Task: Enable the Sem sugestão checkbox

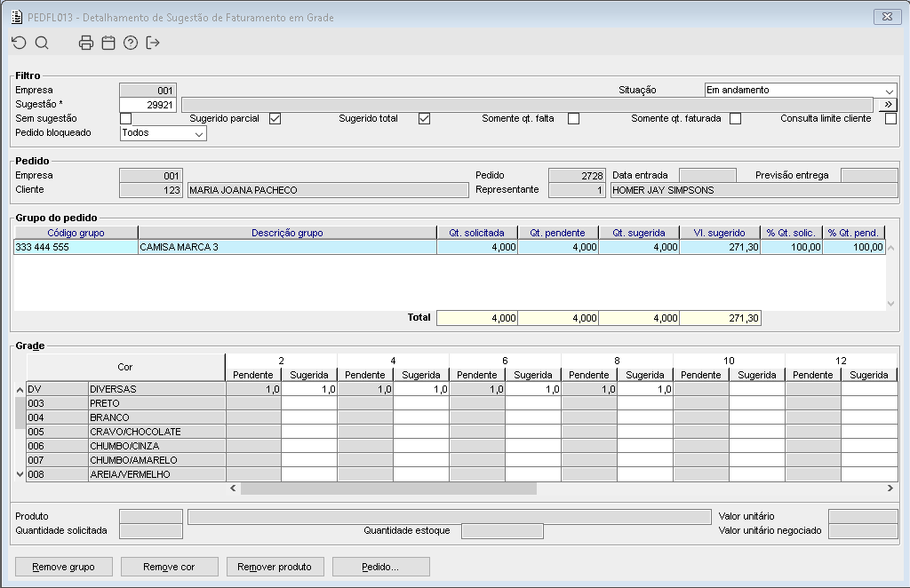Action: coord(125,119)
